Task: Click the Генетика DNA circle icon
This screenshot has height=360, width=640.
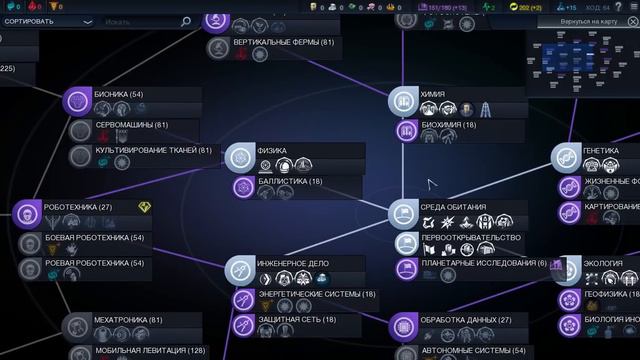Action: click(566, 158)
